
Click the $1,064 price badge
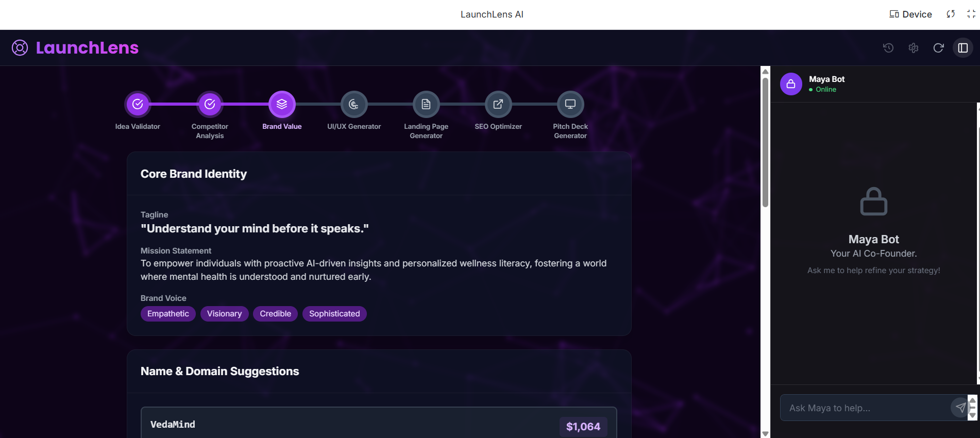[583, 427]
